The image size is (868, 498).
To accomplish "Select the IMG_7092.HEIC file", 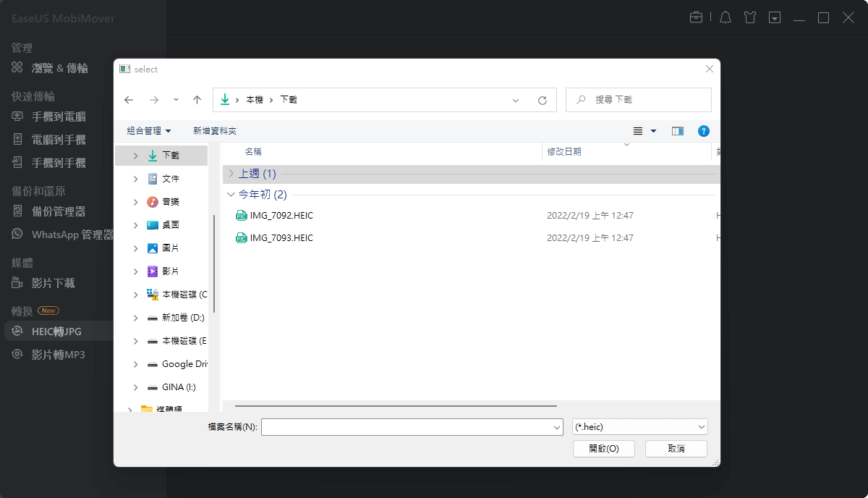I will click(282, 215).
